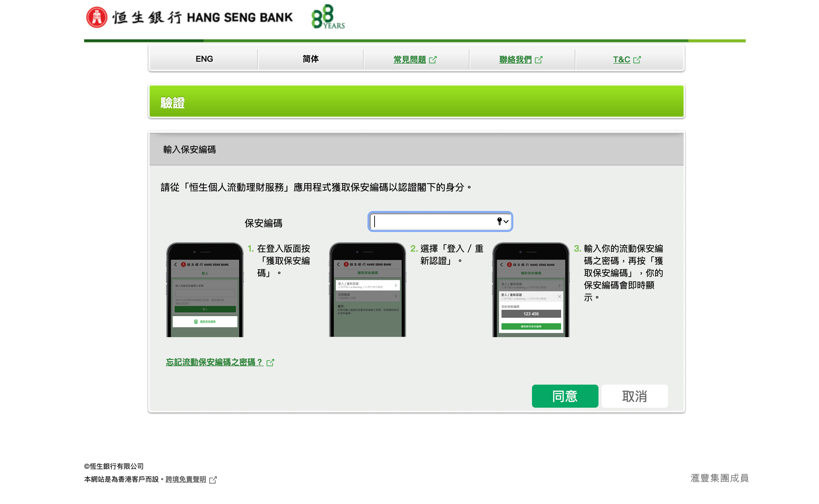Click the external link icon next to T&C
Screen dimensions: 819x504
639,59
